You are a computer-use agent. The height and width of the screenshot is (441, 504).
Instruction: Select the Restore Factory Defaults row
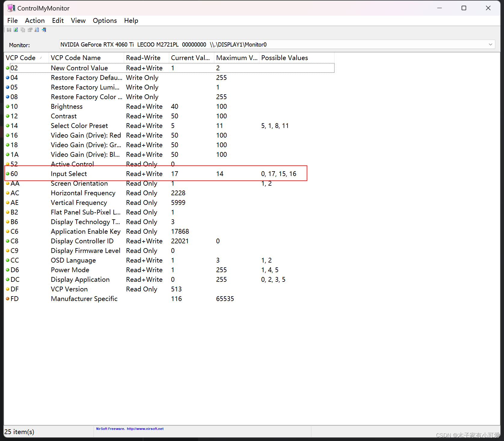click(170, 78)
